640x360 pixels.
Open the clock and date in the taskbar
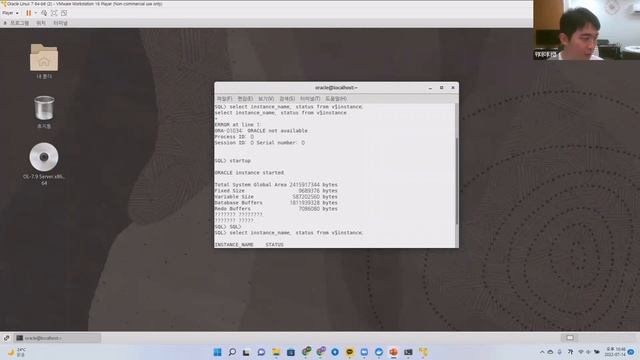coord(615,352)
